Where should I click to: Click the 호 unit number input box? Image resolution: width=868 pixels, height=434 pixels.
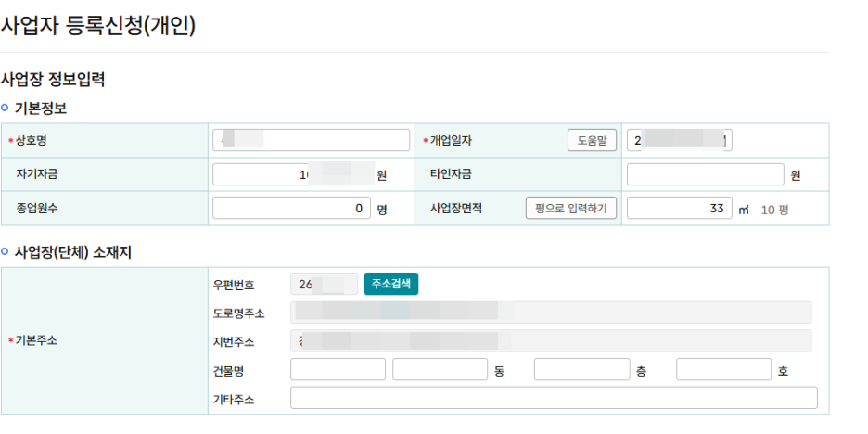click(x=723, y=370)
